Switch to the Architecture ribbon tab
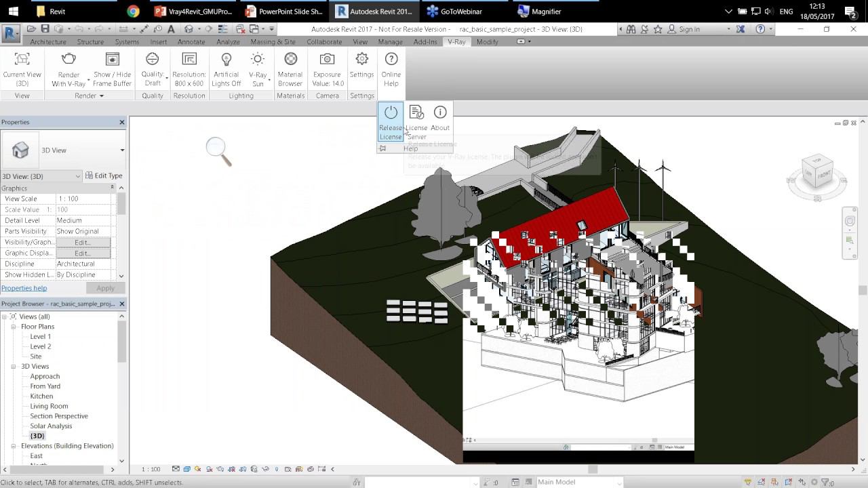 pos(47,42)
